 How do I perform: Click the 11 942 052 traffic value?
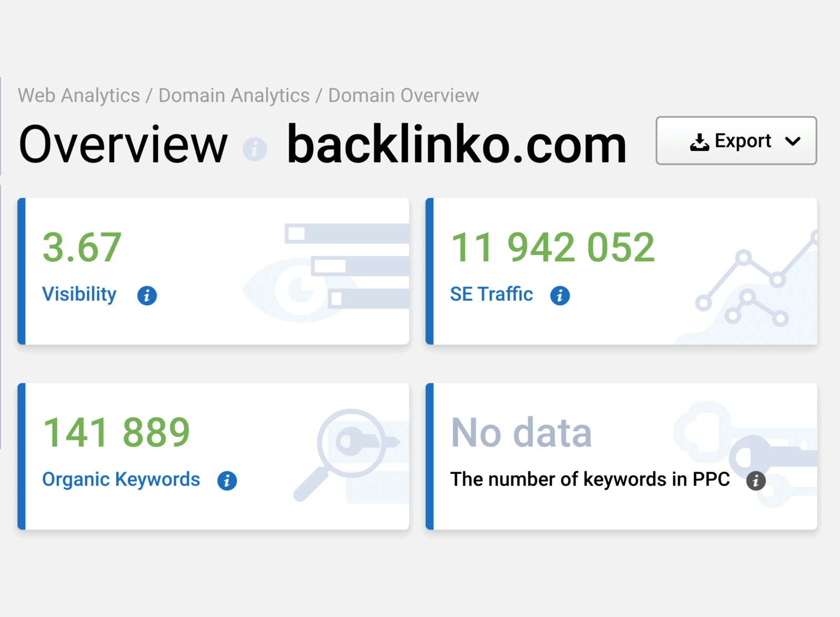(553, 247)
